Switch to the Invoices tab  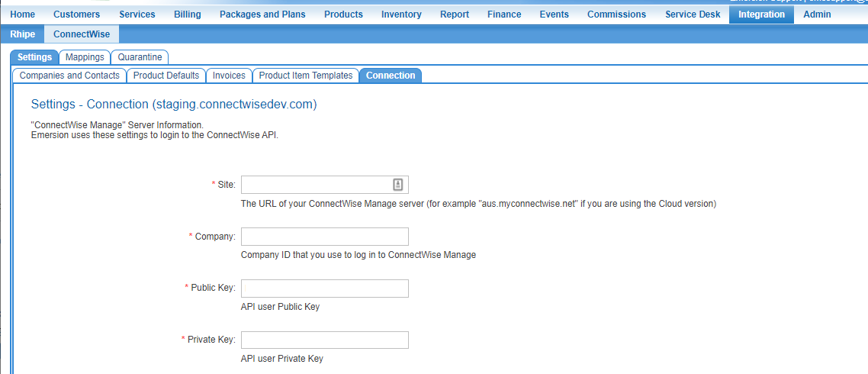pyautogui.click(x=229, y=76)
